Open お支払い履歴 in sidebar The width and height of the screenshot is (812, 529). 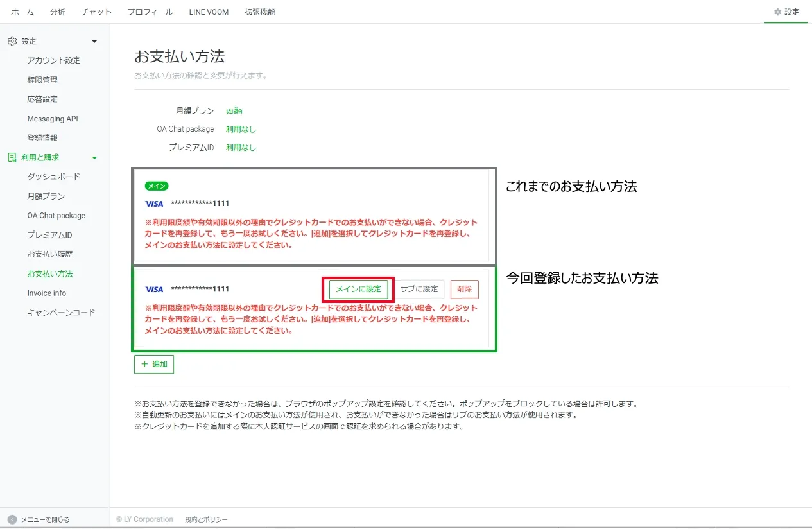pos(50,254)
